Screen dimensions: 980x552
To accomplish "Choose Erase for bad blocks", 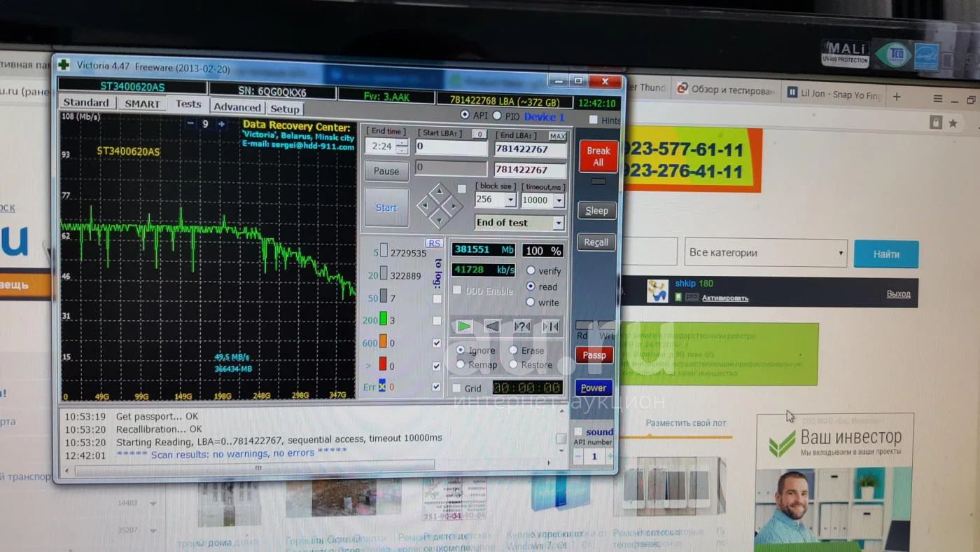I will (x=514, y=350).
